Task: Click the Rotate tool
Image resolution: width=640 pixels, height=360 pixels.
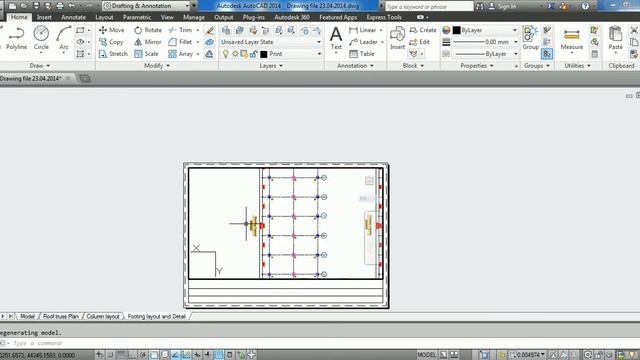Action: point(148,30)
